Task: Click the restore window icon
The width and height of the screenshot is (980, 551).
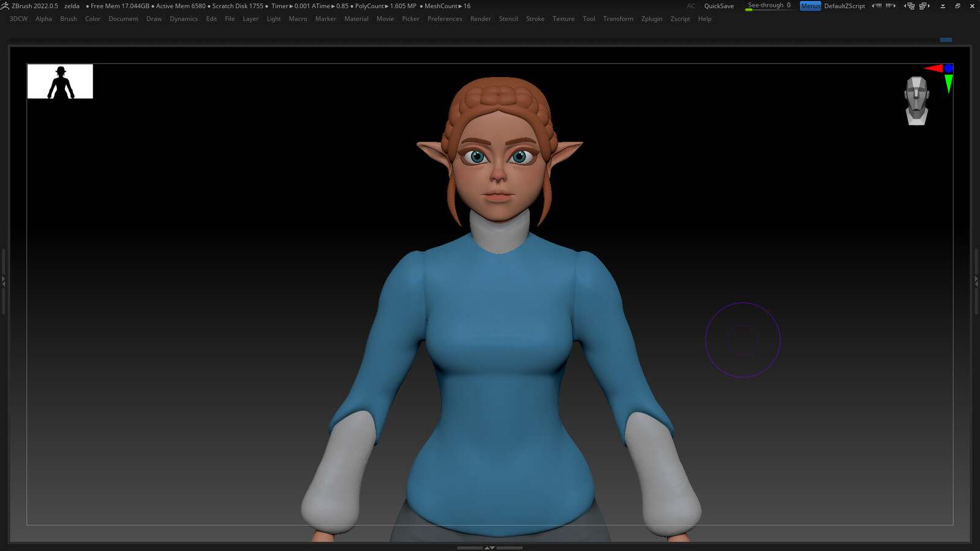Action: (x=957, y=6)
